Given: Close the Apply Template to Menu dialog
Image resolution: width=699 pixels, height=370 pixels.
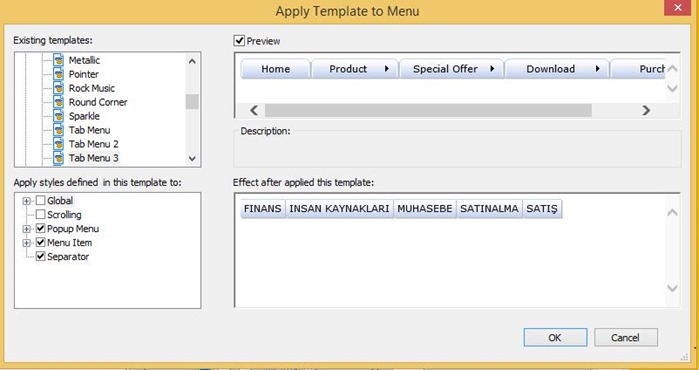Looking at the screenshot, I should pyautogui.click(x=678, y=8).
